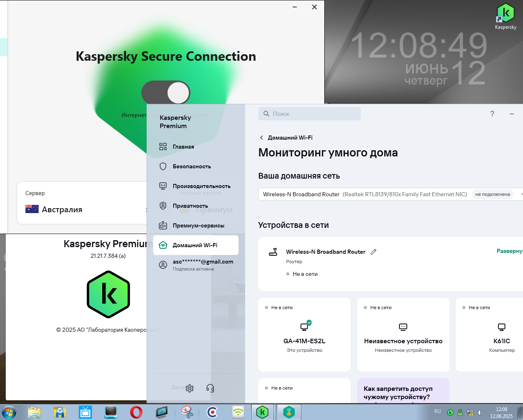Click the K61IC computer icon
The height and width of the screenshot is (420, 523).
[x=502, y=327]
